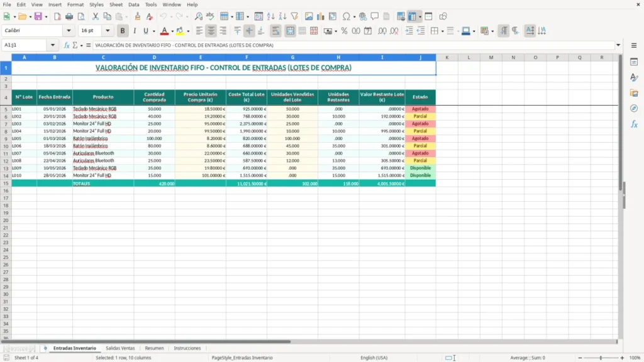This screenshot has height=362, width=644.
Task: Toggle Center Vertically alignment
Action: [x=249, y=31]
